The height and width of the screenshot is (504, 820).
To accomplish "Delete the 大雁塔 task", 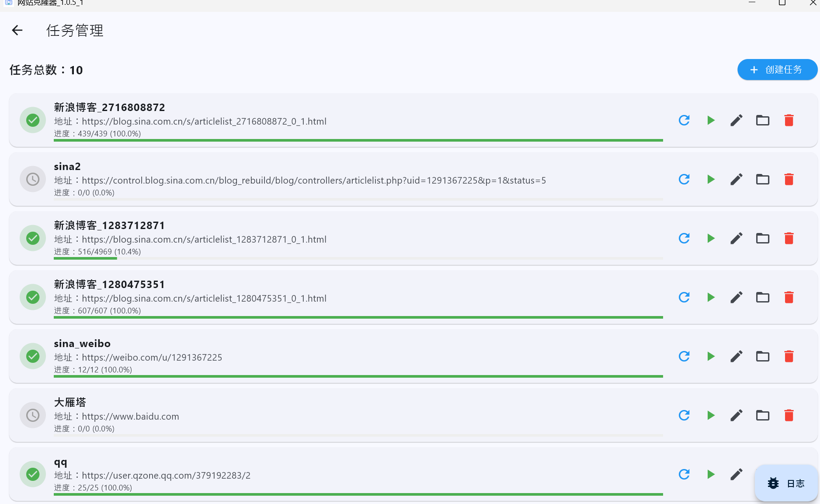I will [x=789, y=415].
